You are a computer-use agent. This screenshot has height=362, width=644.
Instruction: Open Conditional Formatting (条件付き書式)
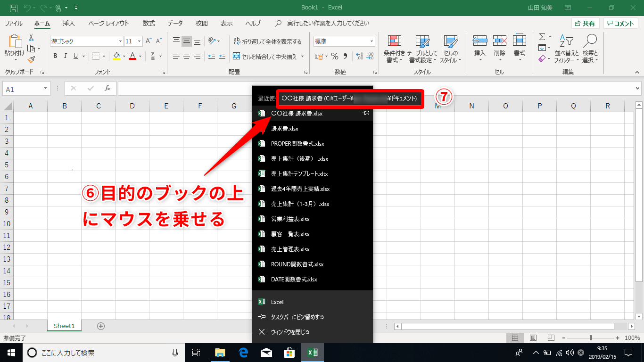[394, 49]
